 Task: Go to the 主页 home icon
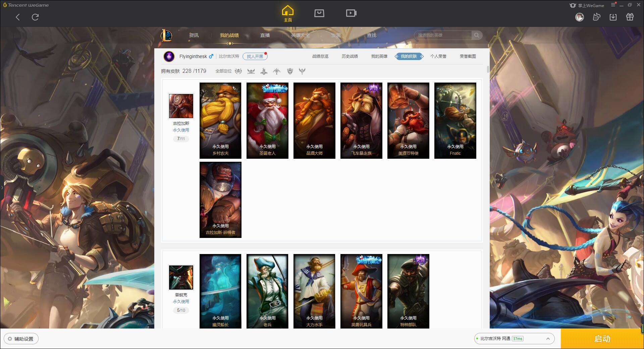(x=288, y=14)
